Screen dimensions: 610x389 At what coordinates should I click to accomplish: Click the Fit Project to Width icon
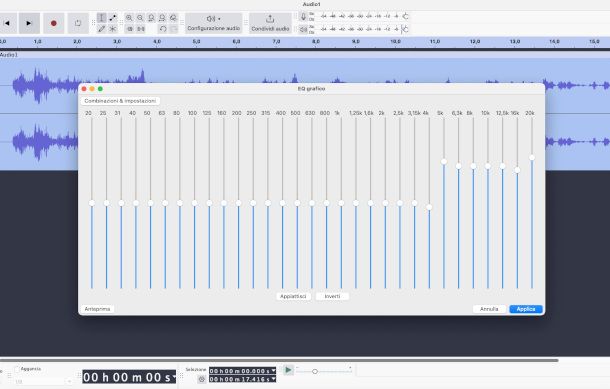(x=162, y=18)
